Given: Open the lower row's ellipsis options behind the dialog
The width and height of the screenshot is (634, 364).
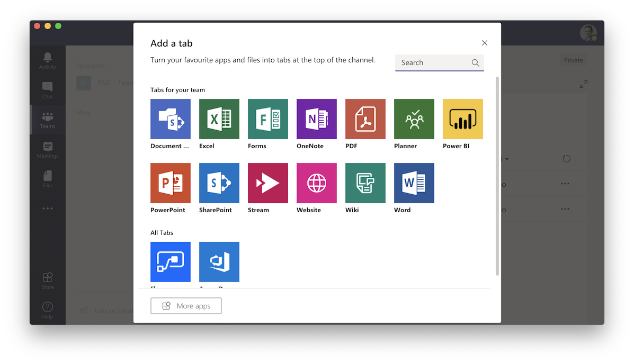Looking at the screenshot, I should (x=565, y=210).
